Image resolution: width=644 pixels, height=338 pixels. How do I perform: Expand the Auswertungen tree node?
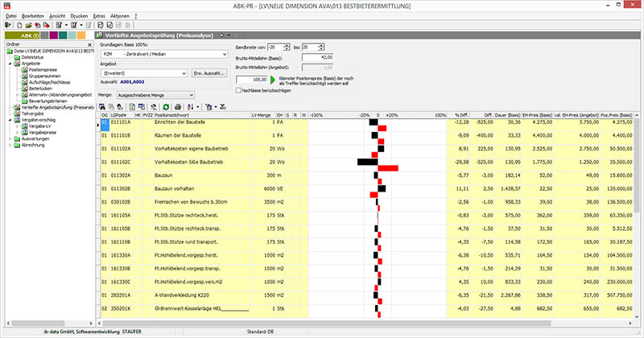click(10, 138)
